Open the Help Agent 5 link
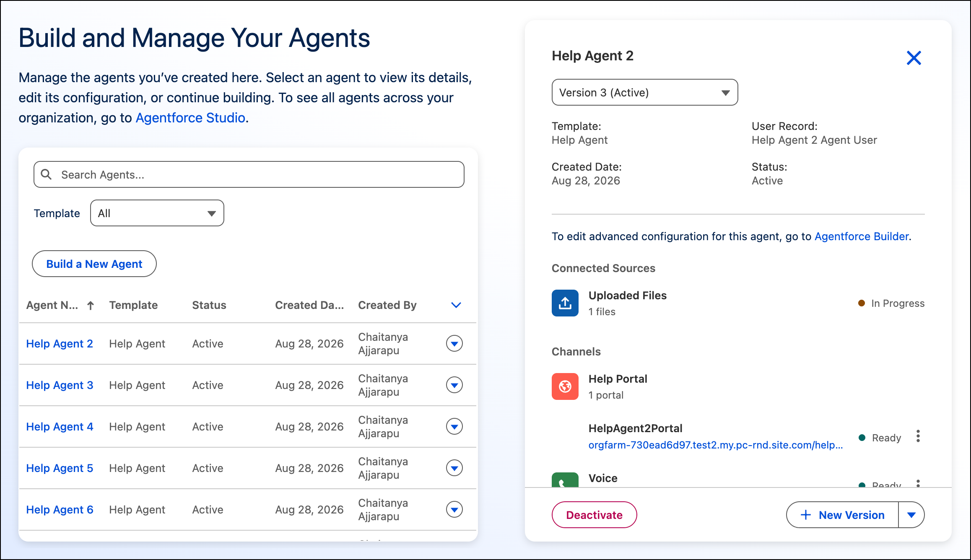This screenshot has height=560, width=971. coord(60,468)
